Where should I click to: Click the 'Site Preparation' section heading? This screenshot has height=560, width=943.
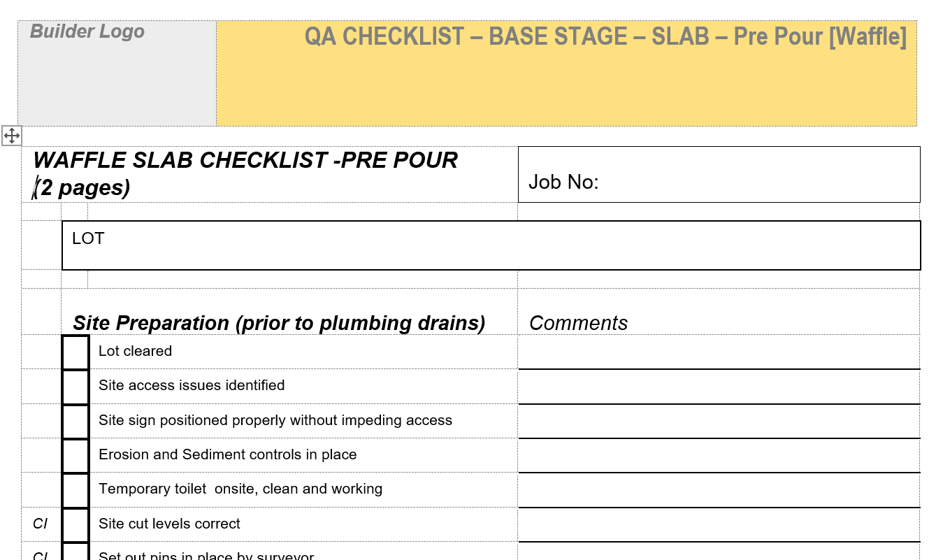coord(279,323)
